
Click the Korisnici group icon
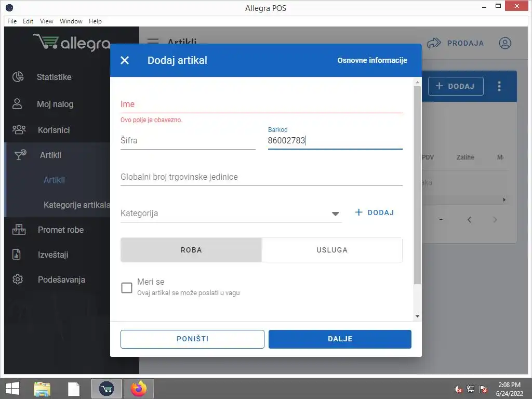point(19,129)
